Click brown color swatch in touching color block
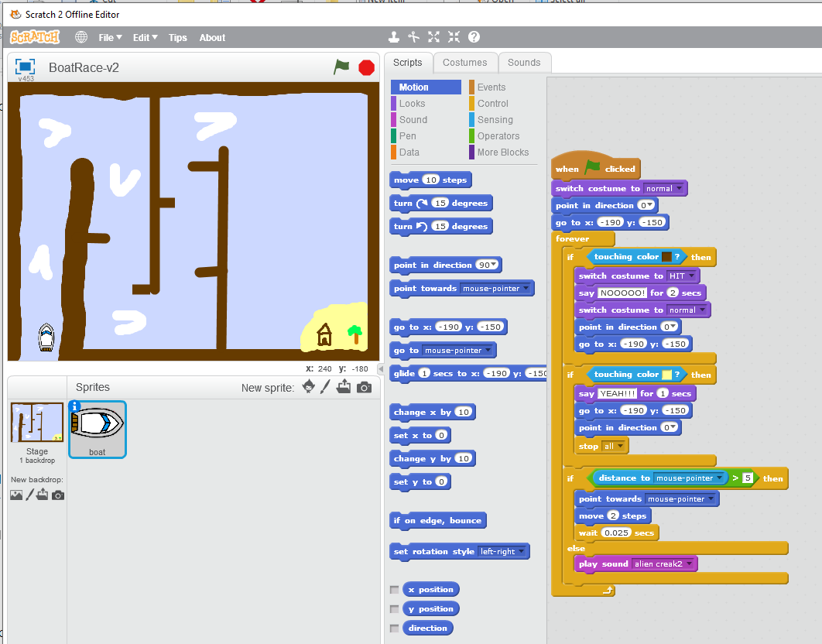This screenshot has width=822, height=644. click(666, 257)
